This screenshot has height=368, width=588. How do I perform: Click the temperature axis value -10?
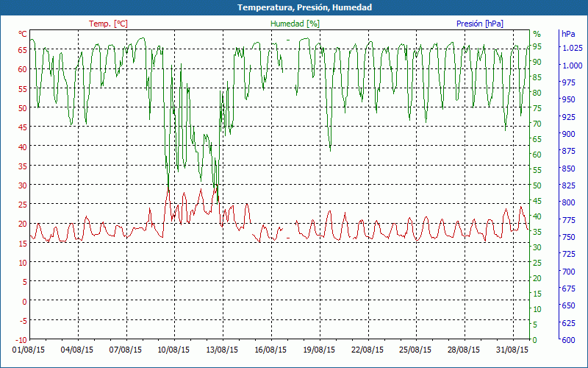tap(21, 340)
